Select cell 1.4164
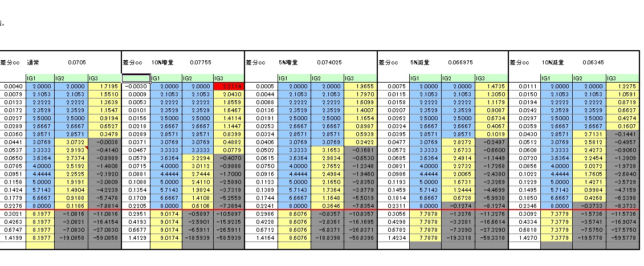This screenshot has width=644, height=266. click(261, 237)
